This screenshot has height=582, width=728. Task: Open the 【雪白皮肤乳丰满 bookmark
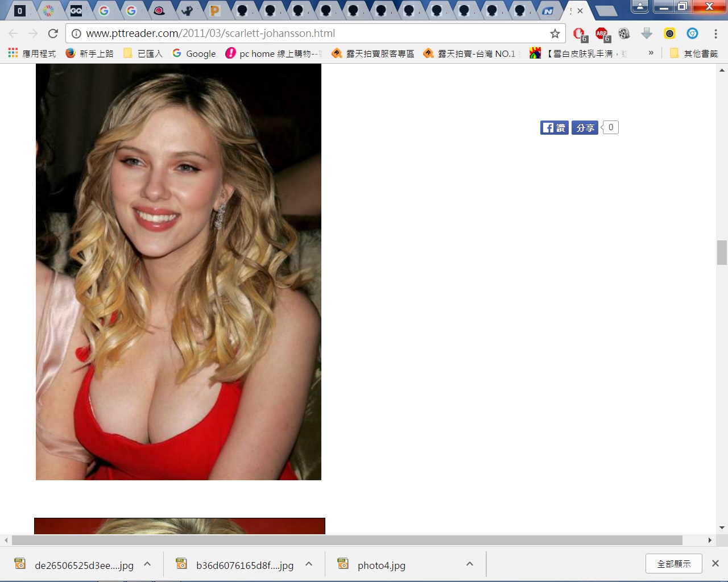click(579, 53)
